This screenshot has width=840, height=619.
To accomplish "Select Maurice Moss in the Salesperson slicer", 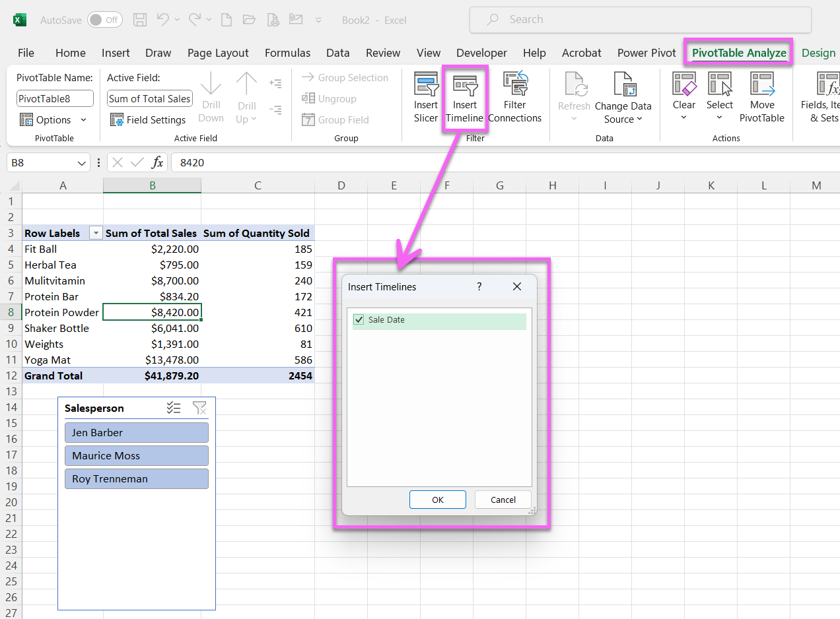I will [136, 455].
